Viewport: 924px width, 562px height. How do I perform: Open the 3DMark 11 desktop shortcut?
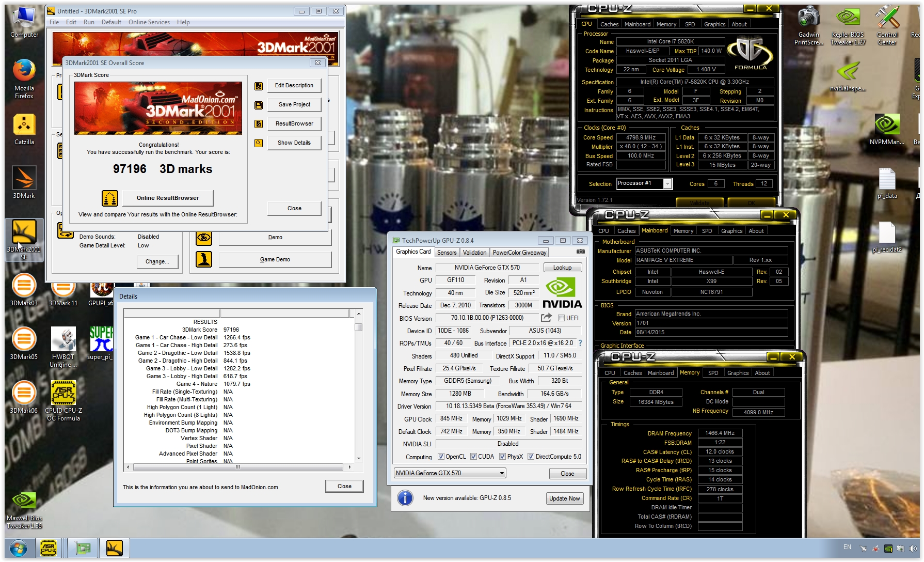[x=63, y=294]
